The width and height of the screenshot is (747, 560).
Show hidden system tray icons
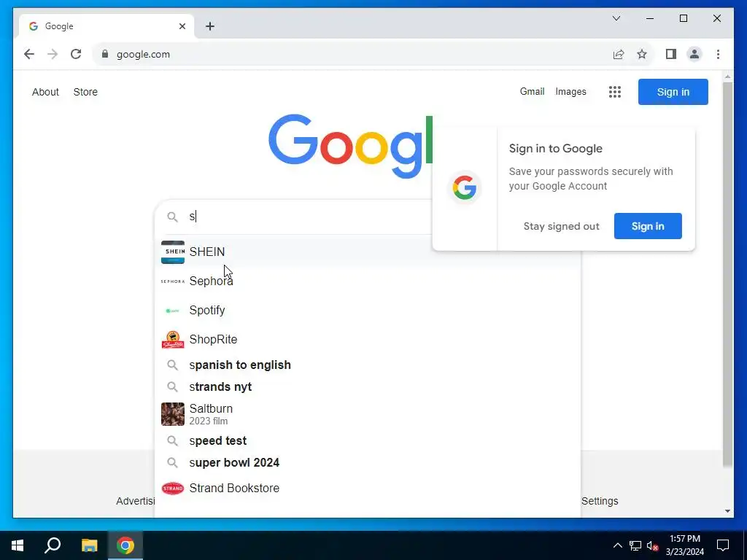click(x=617, y=545)
